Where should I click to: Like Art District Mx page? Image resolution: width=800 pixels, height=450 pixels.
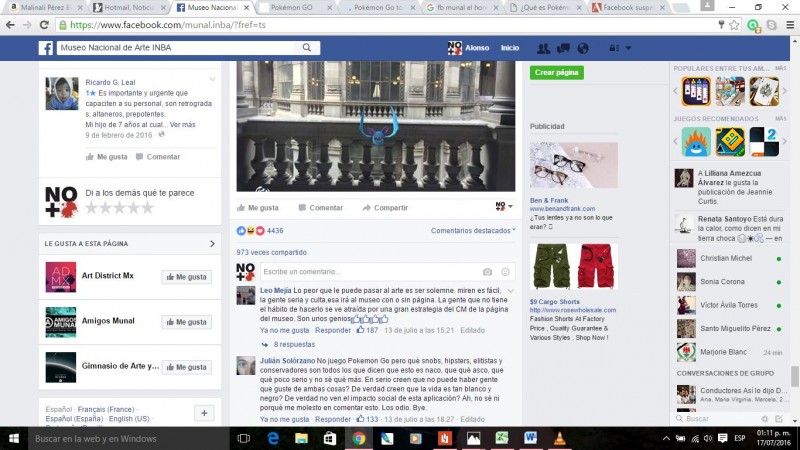pos(187,277)
